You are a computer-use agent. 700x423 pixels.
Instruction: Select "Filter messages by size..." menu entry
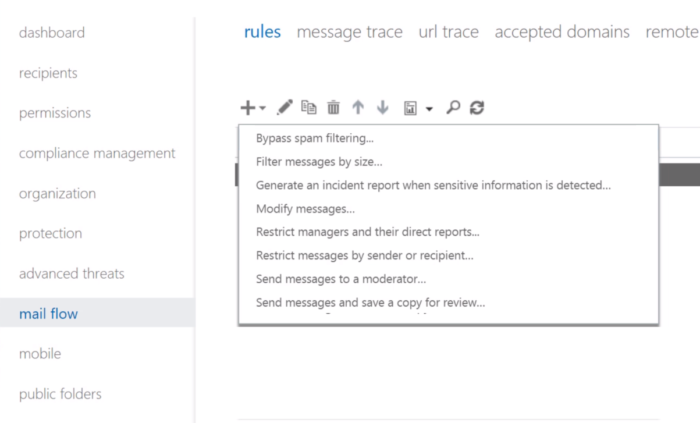[319, 161]
